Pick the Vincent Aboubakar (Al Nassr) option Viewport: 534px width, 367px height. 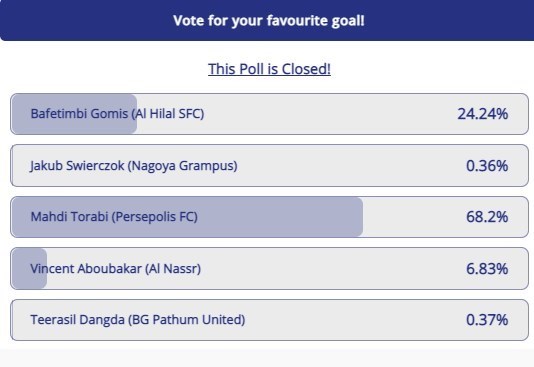coord(269,269)
